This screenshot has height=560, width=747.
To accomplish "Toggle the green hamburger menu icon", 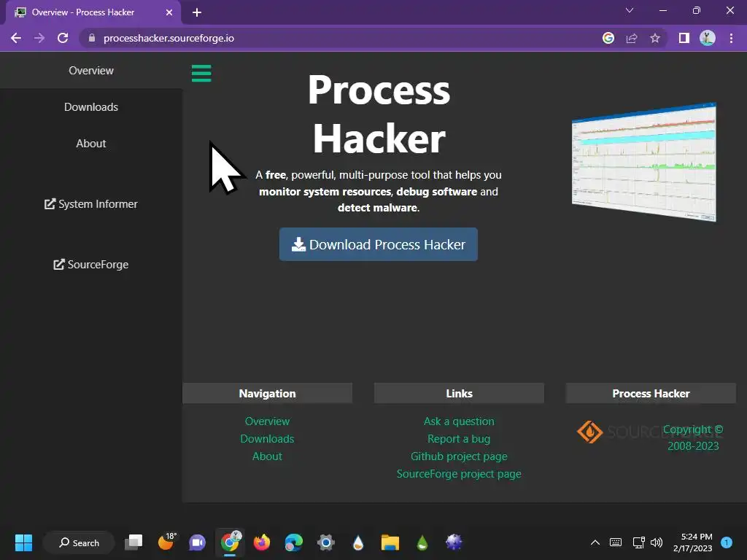I will (201, 74).
